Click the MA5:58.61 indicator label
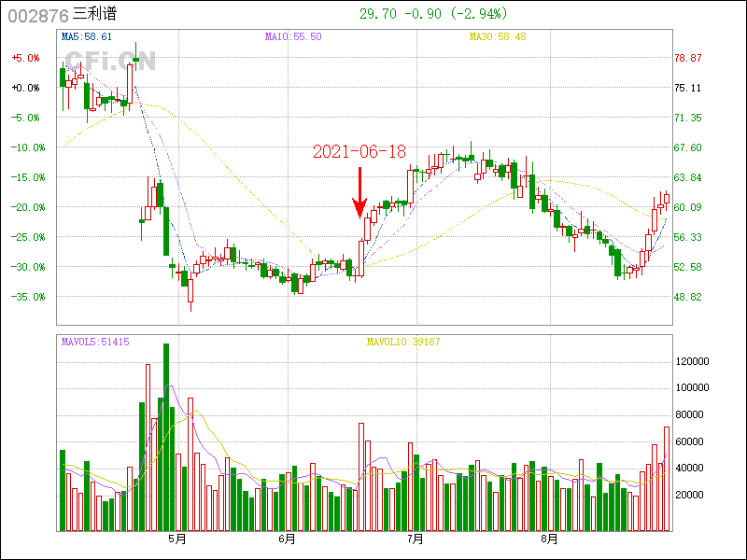The image size is (747, 560). click(87, 36)
